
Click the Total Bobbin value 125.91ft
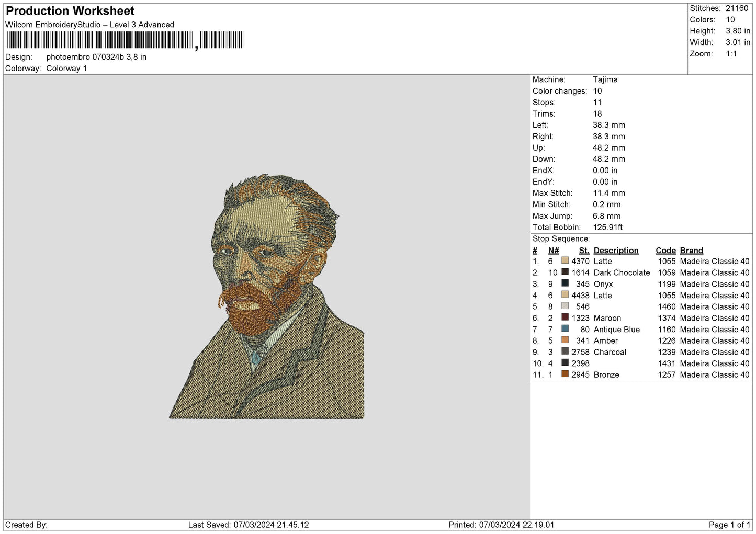(607, 227)
